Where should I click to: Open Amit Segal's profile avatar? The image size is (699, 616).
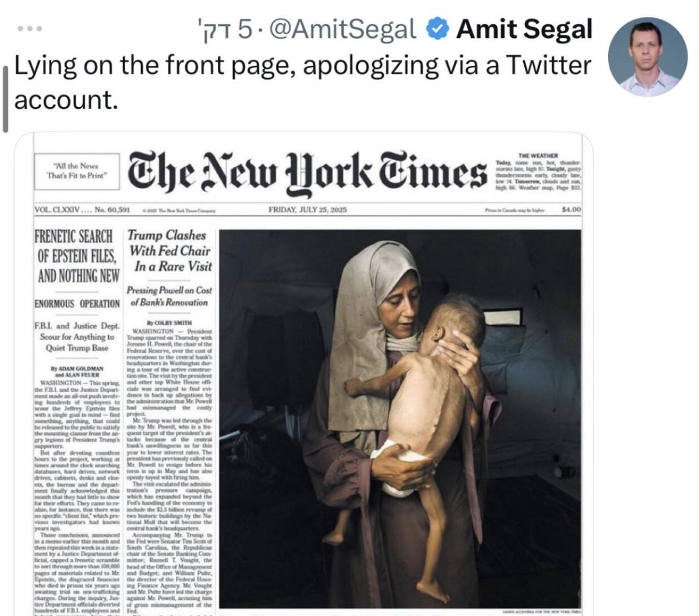[647, 56]
